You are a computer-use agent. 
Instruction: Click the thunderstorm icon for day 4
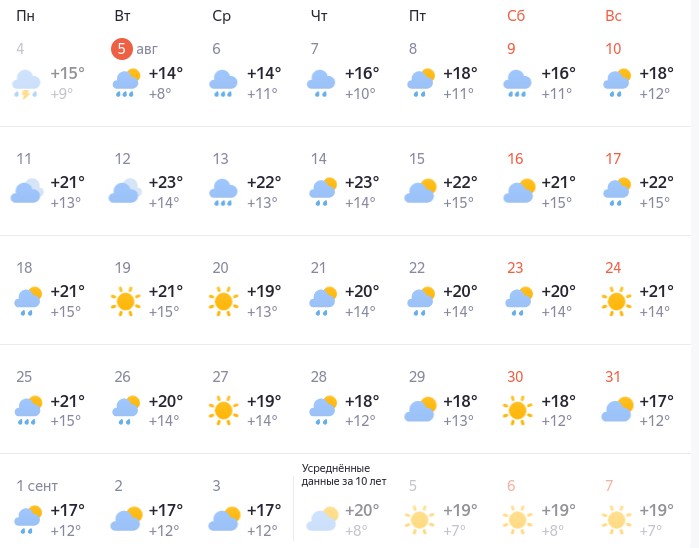click(27, 83)
